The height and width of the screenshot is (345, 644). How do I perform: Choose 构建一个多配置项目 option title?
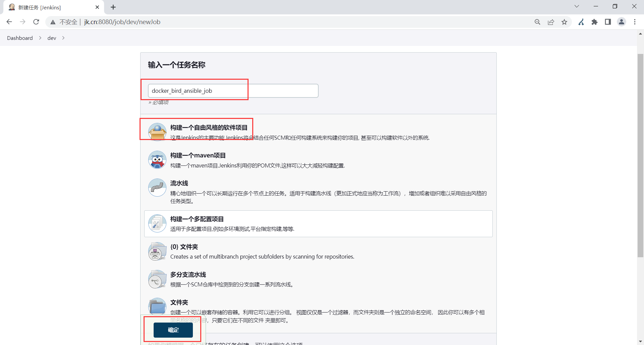point(197,219)
